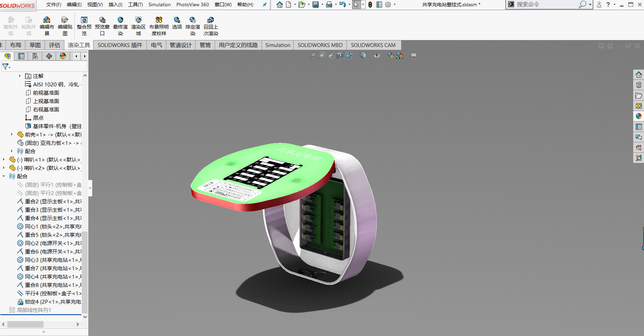644x336 pixels.
Task: Open the View Palette task pane tab
Action: click(x=639, y=106)
